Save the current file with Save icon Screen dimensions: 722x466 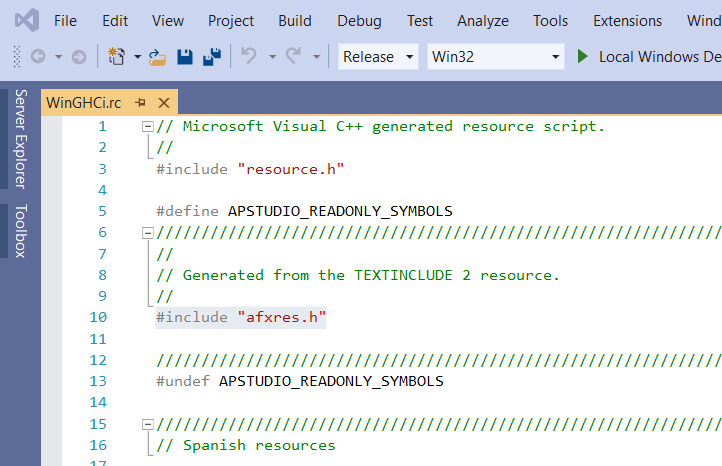pyautogui.click(x=185, y=57)
